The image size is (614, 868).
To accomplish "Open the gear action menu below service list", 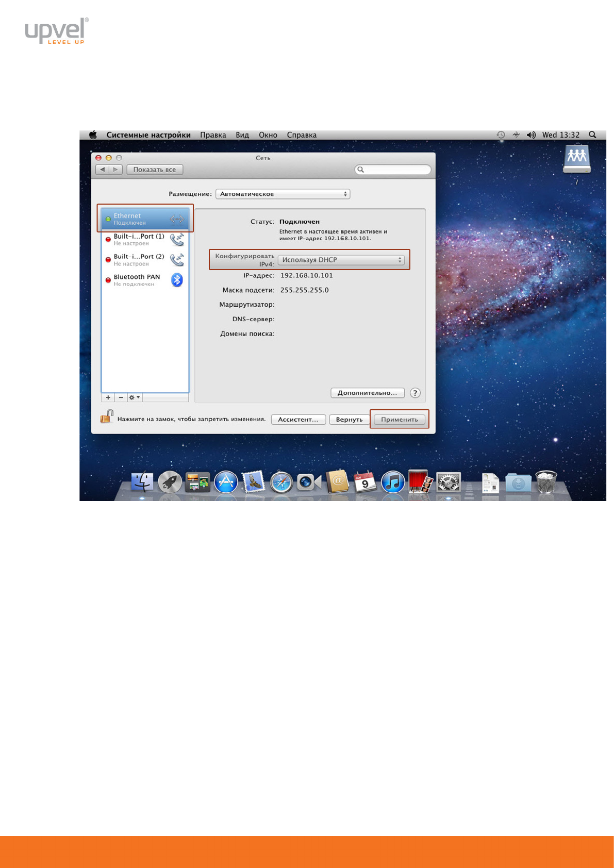I will [x=134, y=397].
